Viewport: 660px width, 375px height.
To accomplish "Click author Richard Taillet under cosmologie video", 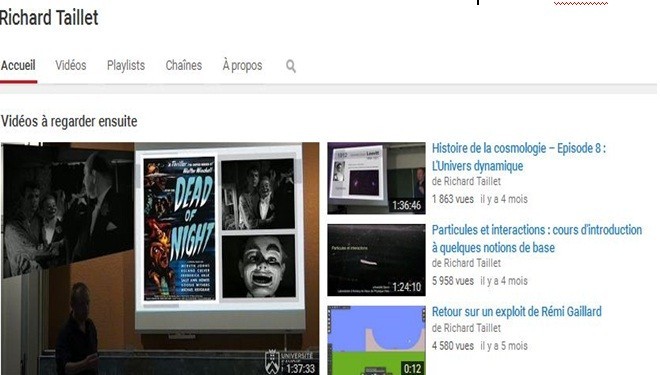I will tap(472, 181).
